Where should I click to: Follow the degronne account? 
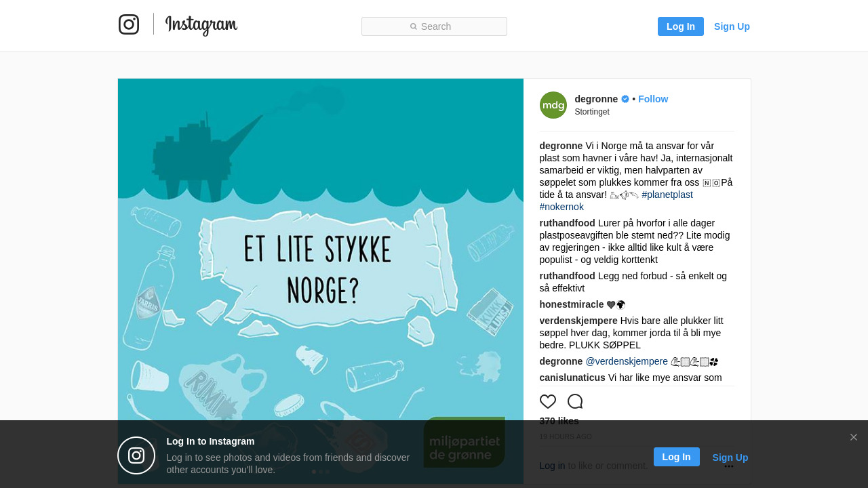coord(653,99)
